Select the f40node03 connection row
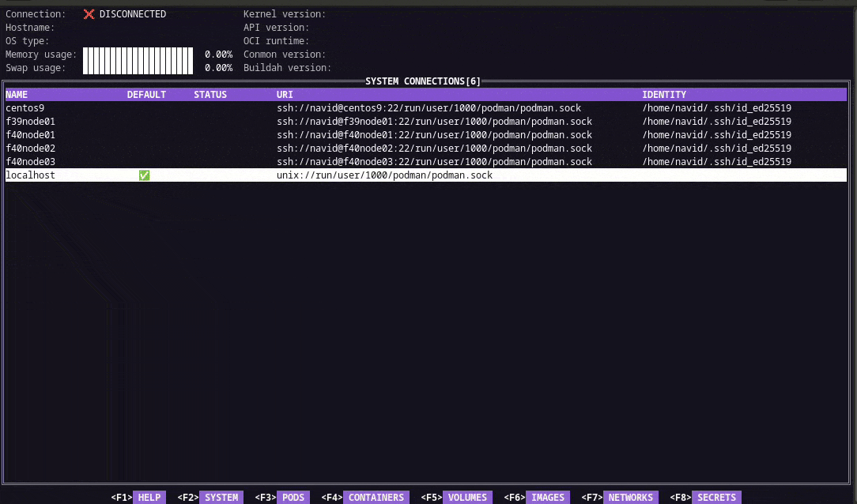Image resolution: width=857 pixels, height=504 pixels. (x=426, y=162)
